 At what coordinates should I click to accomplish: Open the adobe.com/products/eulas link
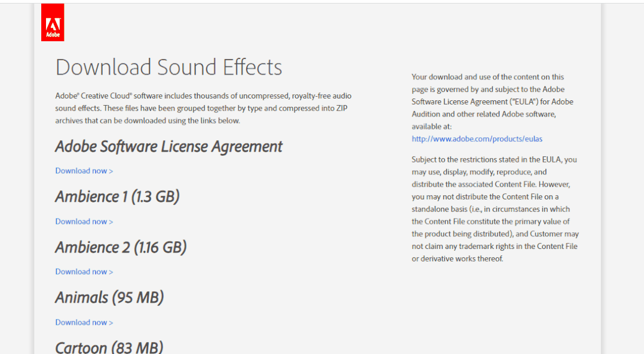point(477,138)
